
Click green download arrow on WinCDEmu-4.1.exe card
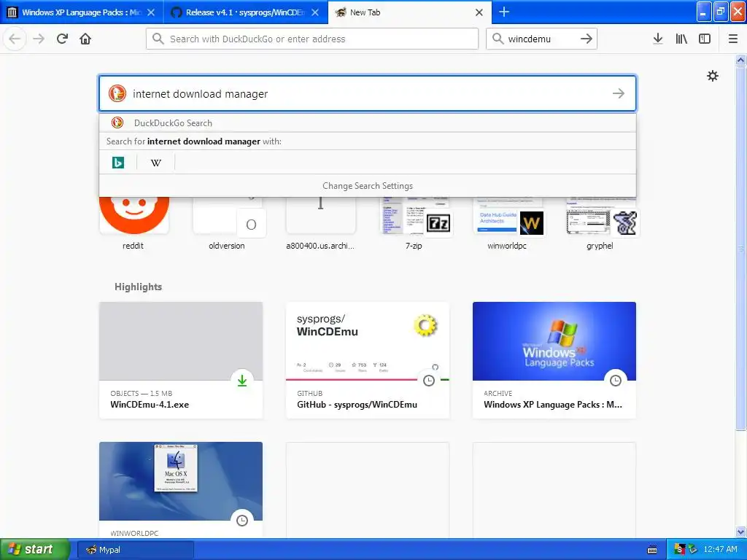click(242, 381)
